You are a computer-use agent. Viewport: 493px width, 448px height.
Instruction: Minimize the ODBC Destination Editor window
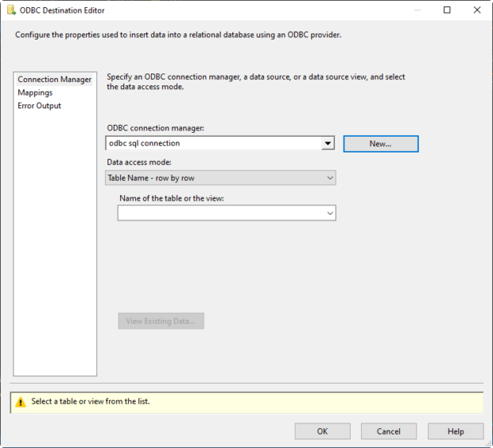(417, 10)
